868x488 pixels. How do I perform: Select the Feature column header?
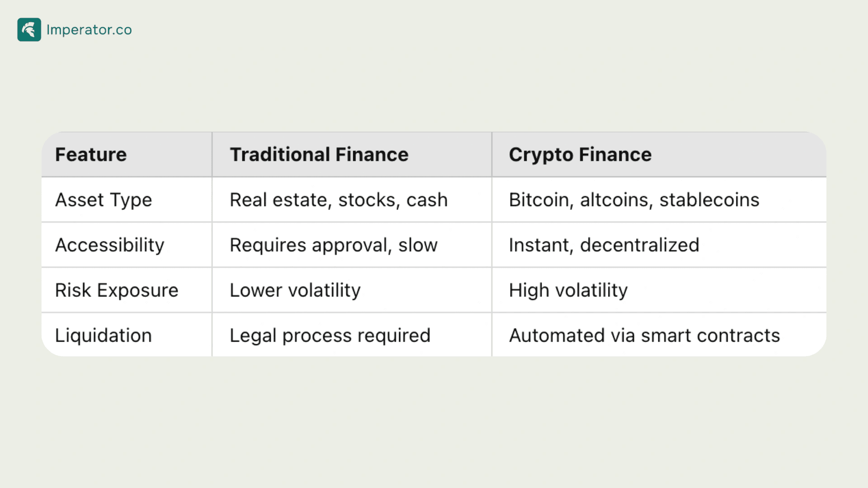pos(91,155)
